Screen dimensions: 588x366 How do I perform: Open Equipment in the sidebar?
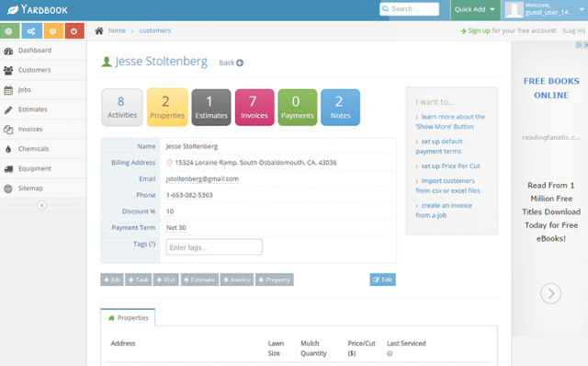pos(43,168)
